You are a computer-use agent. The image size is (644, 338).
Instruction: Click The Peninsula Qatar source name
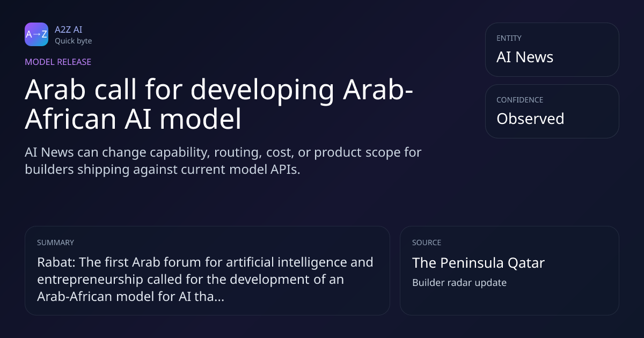pyautogui.click(x=478, y=263)
